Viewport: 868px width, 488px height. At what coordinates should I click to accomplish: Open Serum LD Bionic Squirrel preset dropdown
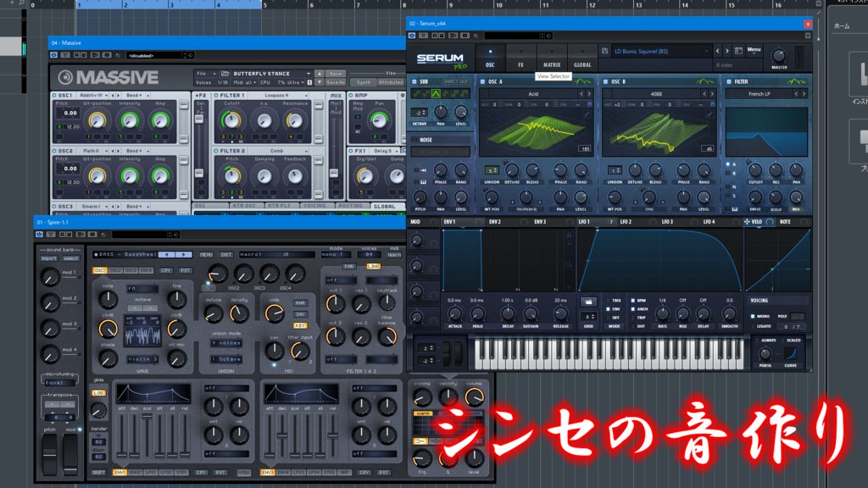click(661, 51)
